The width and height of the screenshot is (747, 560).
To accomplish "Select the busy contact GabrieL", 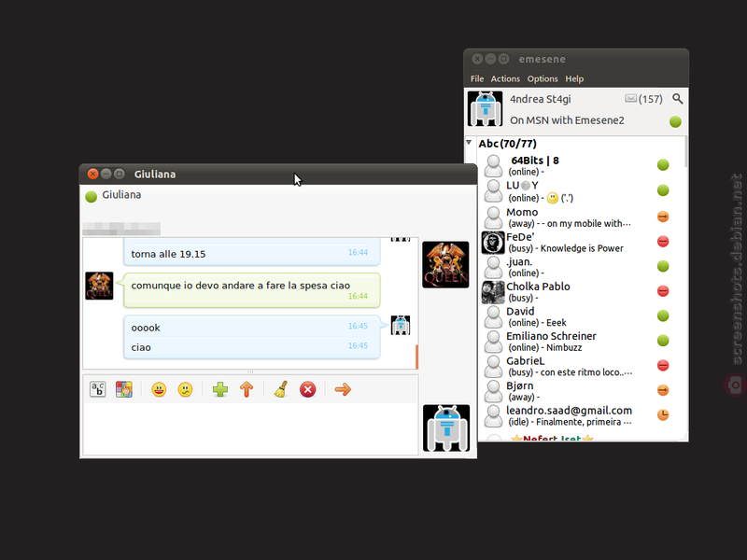I will [x=576, y=366].
